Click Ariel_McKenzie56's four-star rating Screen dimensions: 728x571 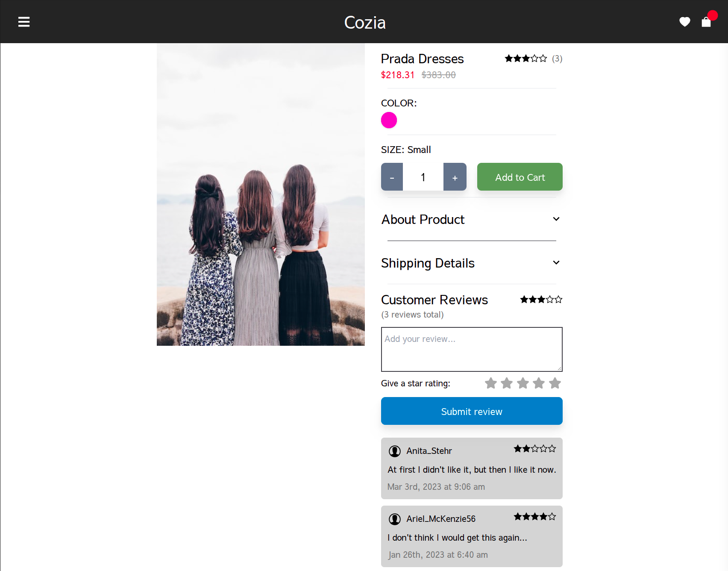click(535, 517)
